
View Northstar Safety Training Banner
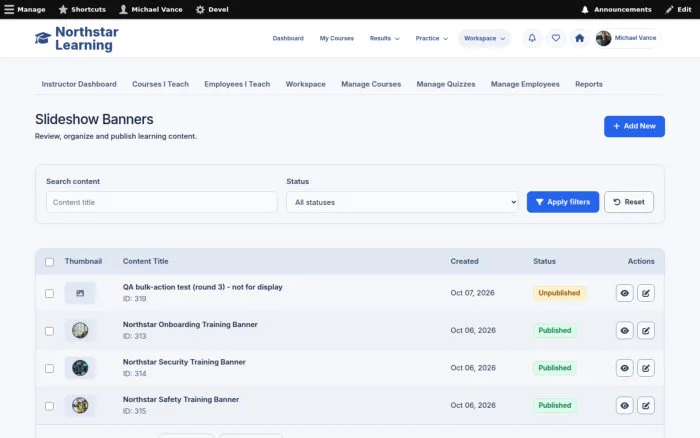[625, 406]
